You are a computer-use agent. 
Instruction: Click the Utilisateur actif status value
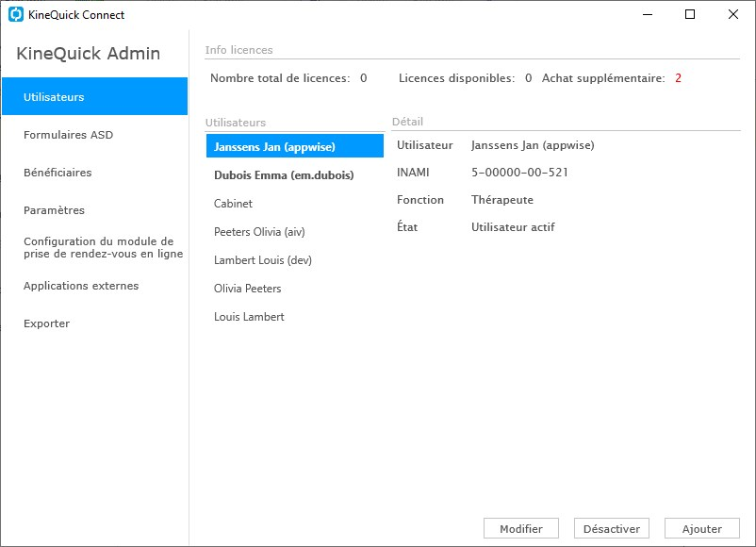(513, 226)
